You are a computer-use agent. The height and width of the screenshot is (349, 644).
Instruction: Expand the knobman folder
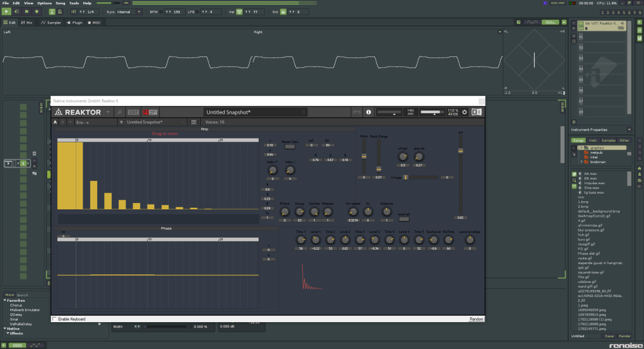[581, 162]
